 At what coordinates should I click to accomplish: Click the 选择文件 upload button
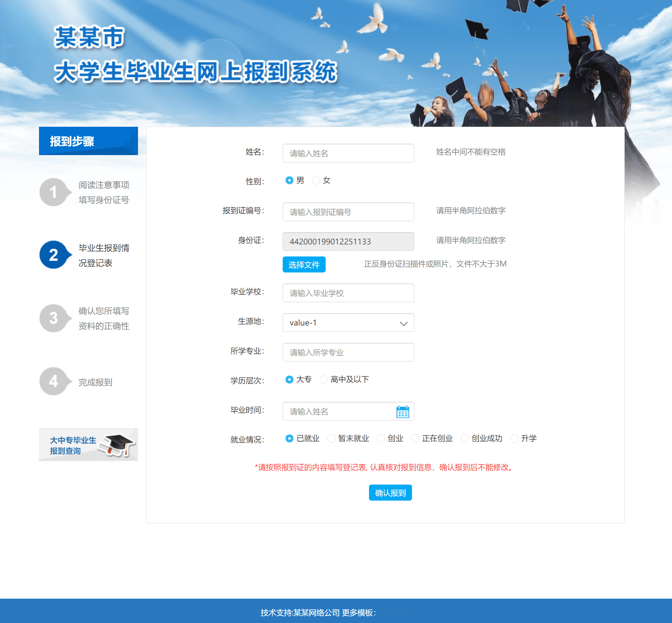(304, 264)
